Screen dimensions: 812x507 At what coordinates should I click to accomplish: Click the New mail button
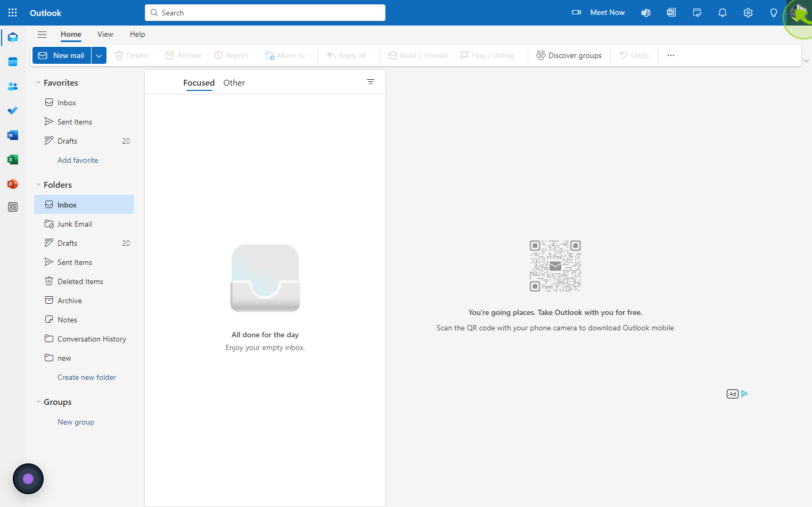[x=62, y=55]
